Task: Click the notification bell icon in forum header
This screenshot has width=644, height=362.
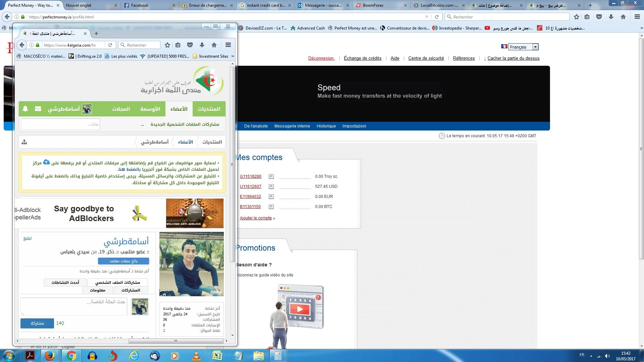Action: coord(25,109)
